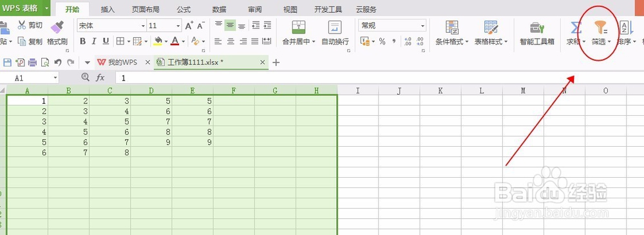
Task: Increase font size with A+ icon
Action: click(x=189, y=26)
